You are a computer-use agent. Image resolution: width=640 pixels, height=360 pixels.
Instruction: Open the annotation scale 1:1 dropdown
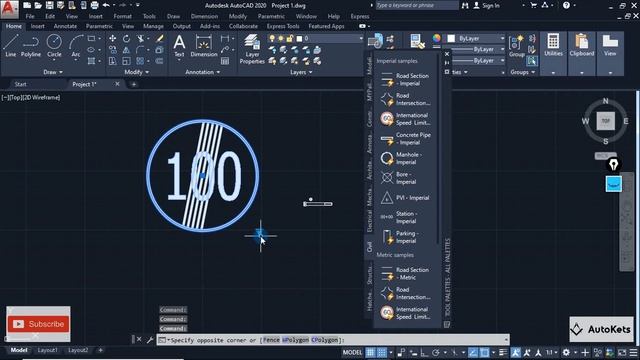(551, 352)
